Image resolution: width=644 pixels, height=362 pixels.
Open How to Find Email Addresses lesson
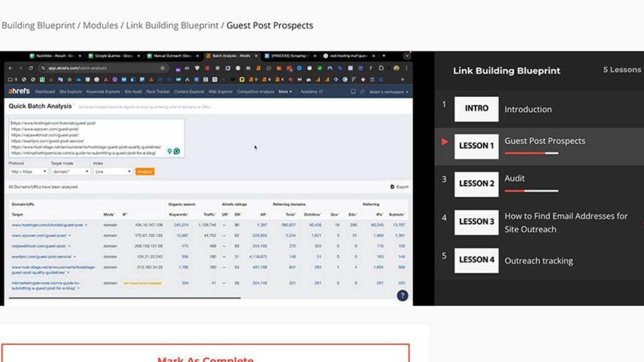point(566,222)
